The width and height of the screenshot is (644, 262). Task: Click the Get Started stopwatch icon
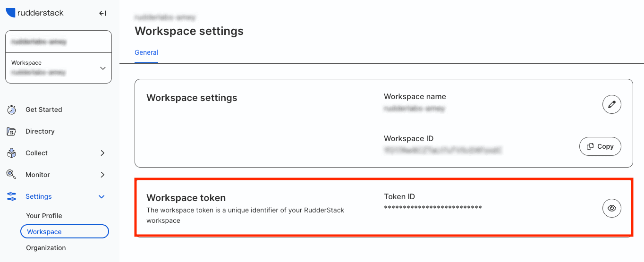click(12, 110)
